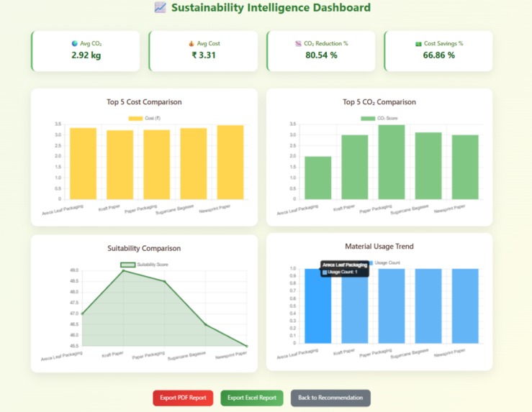Click the chart icon beside dashboard title
The height and width of the screenshot is (412, 532).
tap(160, 7)
